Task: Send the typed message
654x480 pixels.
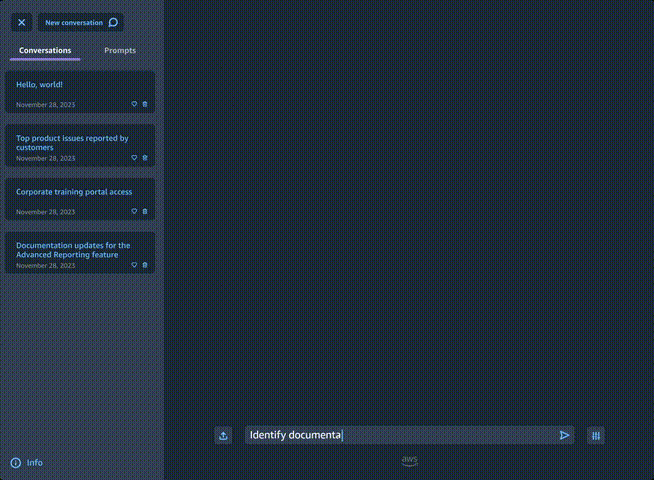Action: (564, 435)
